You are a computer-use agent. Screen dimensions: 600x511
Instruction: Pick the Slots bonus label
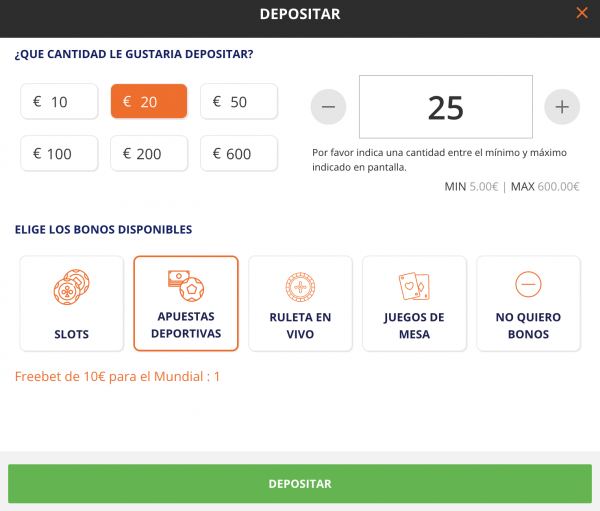point(72,334)
